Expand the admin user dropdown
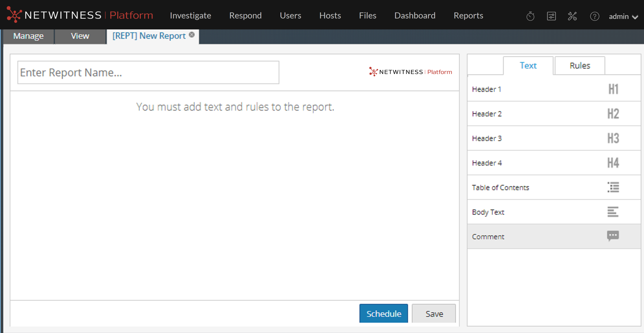This screenshot has width=644, height=333. point(623,16)
